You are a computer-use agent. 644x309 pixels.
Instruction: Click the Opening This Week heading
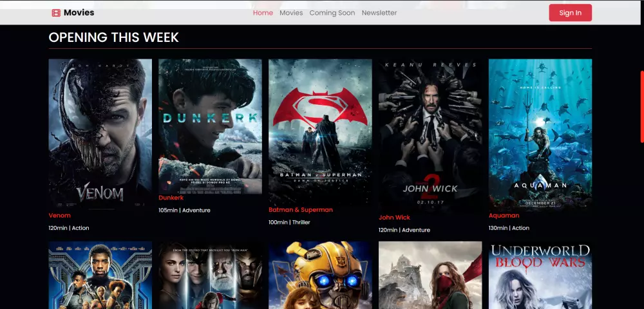click(x=114, y=37)
